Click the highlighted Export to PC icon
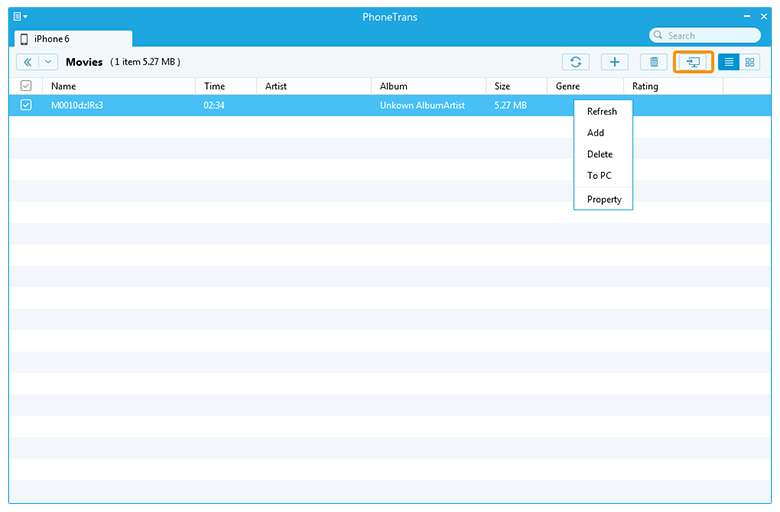Screen dimensions: 780x512 point(692,62)
